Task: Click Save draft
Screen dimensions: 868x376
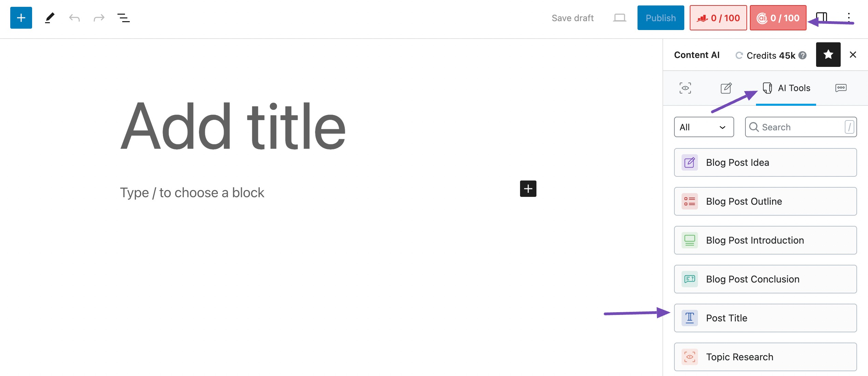Action: (x=573, y=18)
